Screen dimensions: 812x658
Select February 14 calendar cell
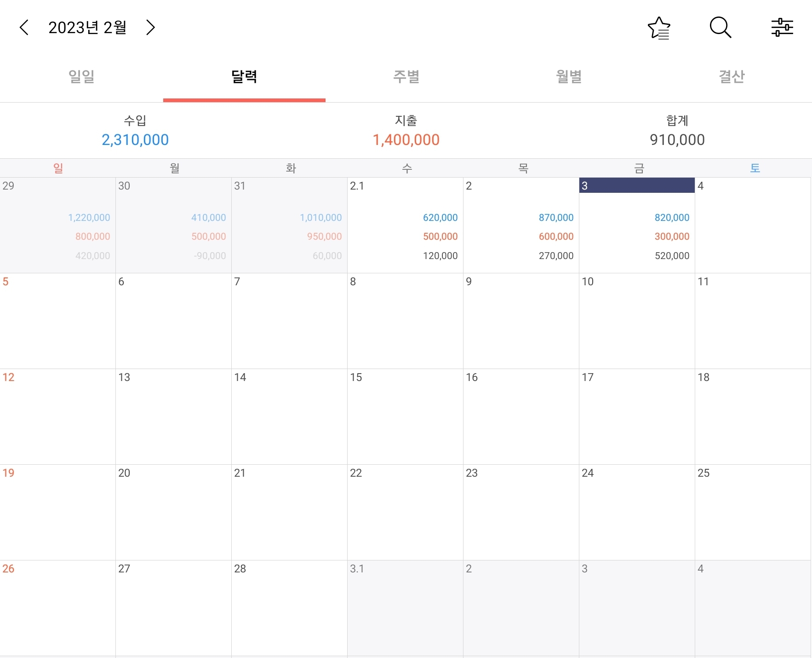289,417
